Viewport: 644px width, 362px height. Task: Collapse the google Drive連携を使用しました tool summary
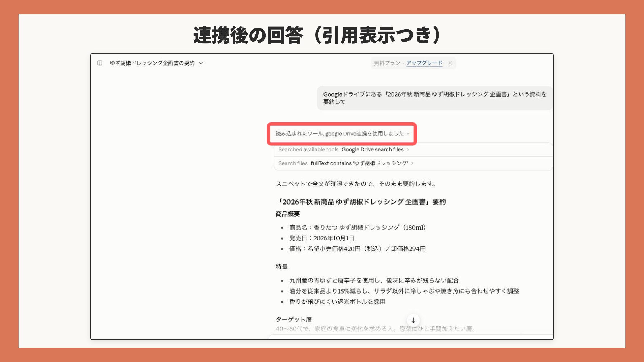[342, 134]
